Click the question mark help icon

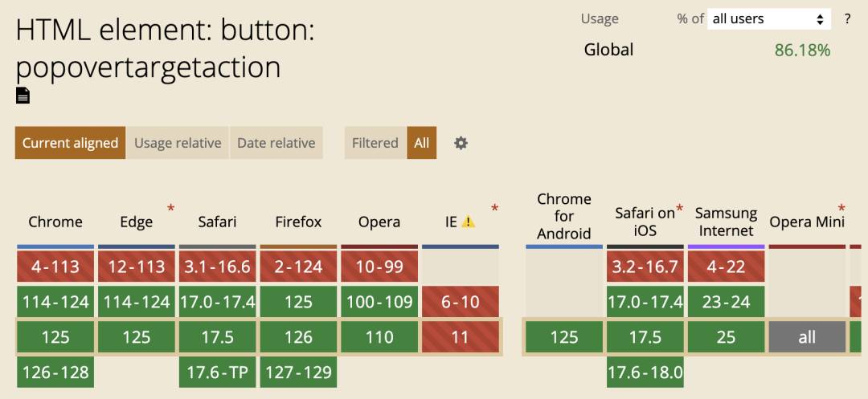pyautogui.click(x=847, y=19)
